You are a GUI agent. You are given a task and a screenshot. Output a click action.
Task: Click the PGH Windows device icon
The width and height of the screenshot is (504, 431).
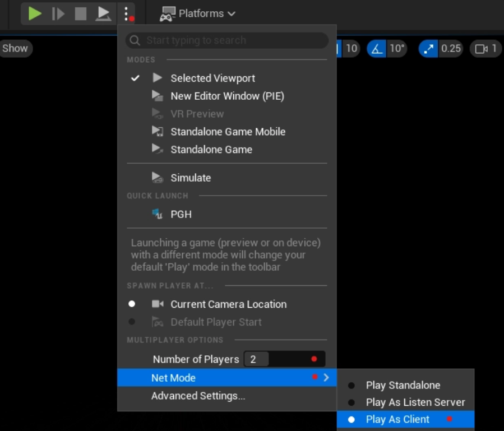tap(157, 214)
